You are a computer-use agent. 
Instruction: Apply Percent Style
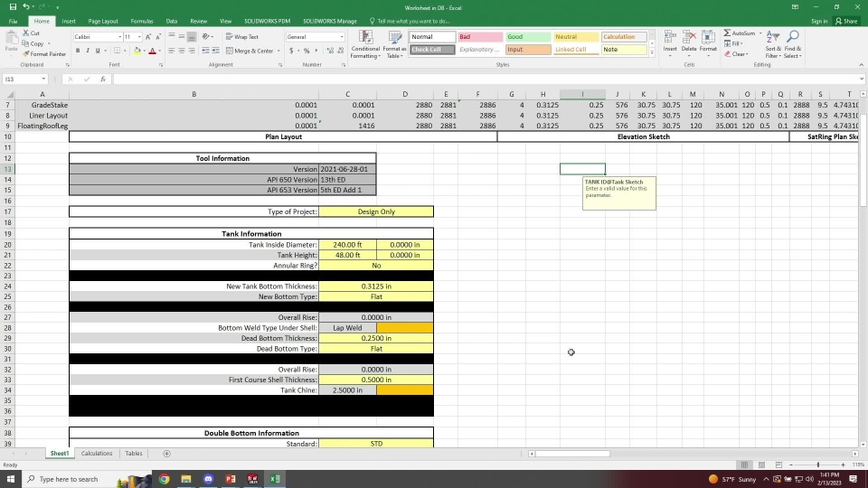307,51
